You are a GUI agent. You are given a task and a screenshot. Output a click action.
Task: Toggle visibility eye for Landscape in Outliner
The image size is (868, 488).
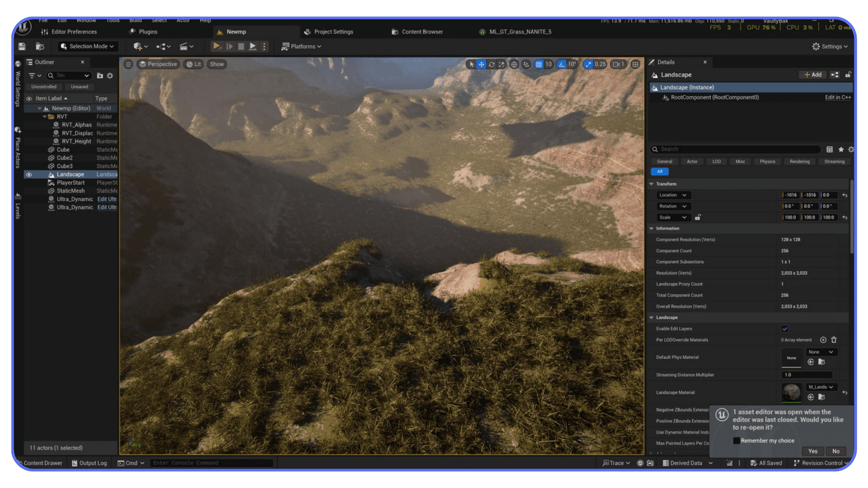[x=29, y=174]
